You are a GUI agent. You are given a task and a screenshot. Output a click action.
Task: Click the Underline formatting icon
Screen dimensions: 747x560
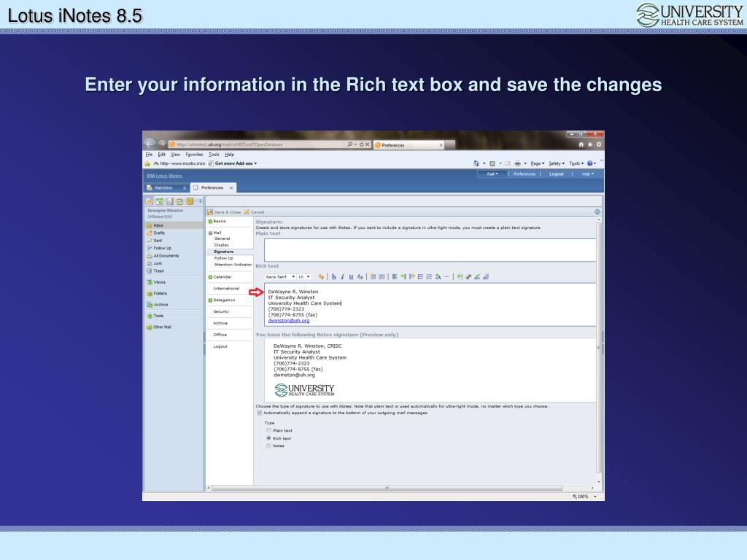351,276
